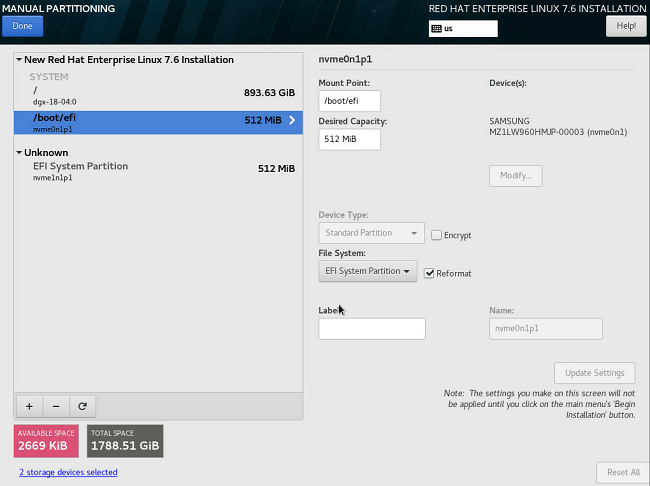650x486 pixels.
Task: Collapse New Red Hat Enterprise Linux 7.6 Installation
Action: [x=20, y=60]
